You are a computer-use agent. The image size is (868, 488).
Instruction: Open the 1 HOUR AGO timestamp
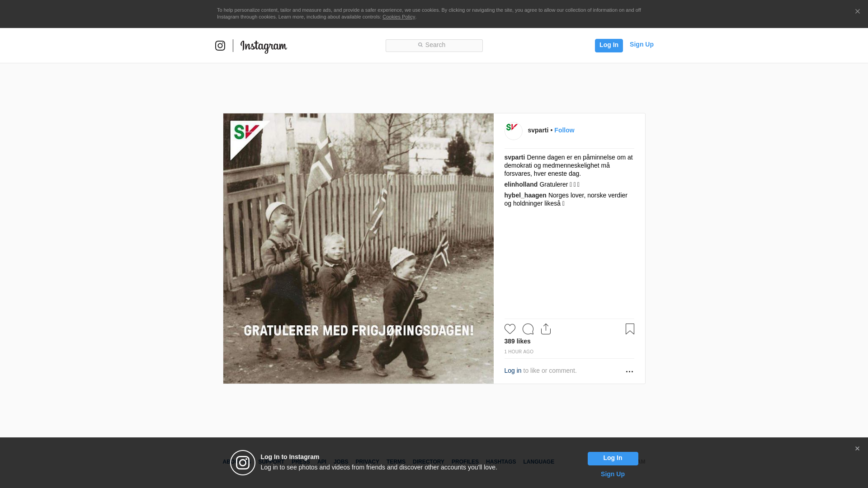(519, 352)
